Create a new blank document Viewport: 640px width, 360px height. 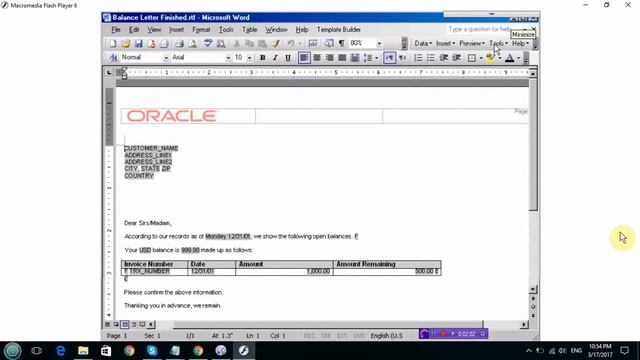pyautogui.click(x=113, y=43)
